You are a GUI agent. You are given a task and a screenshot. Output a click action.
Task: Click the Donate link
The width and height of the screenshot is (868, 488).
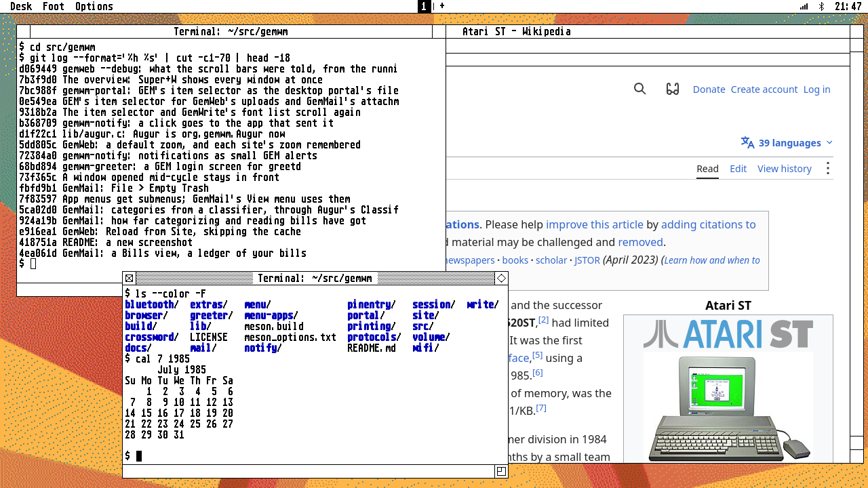709,89
